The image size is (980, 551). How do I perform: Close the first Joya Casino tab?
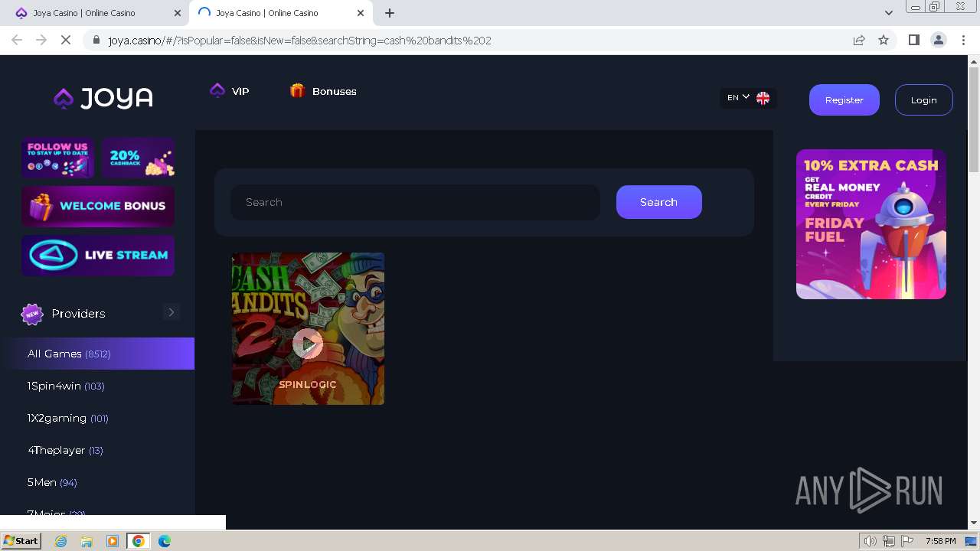[x=178, y=13]
